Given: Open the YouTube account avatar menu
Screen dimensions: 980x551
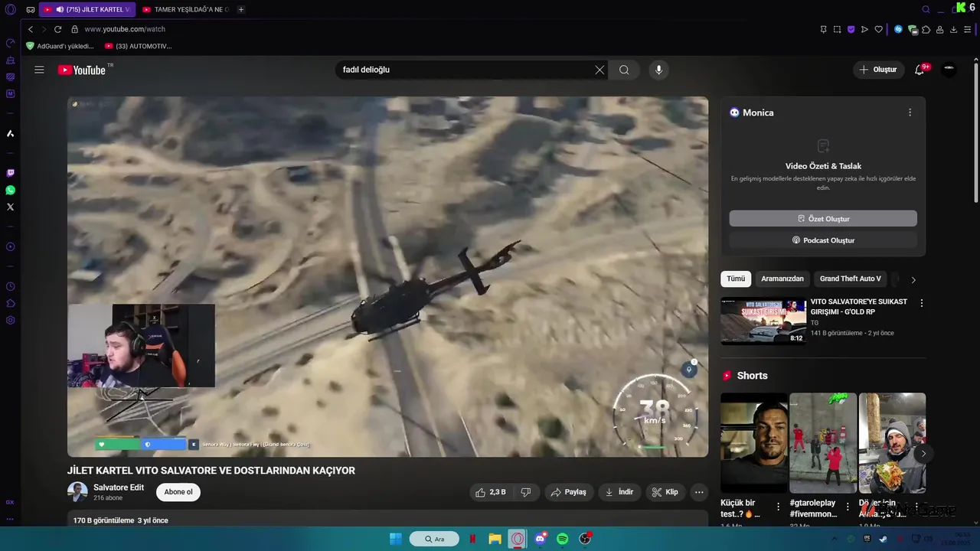Looking at the screenshot, I should (949, 69).
